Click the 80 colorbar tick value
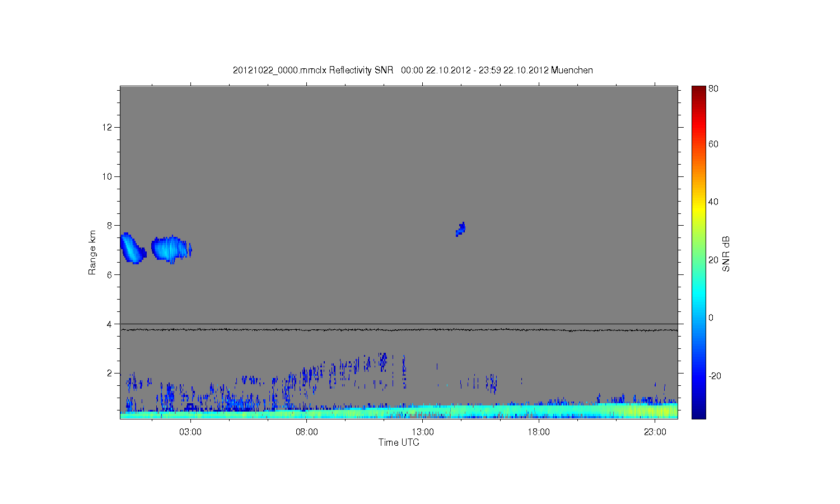Viewport: 840px width, 504px height. click(713, 88)
